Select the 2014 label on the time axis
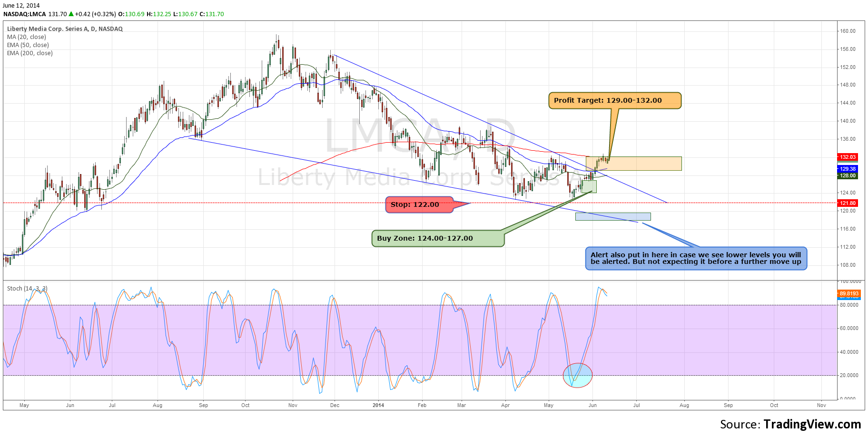868x437 pixels. coord(378,405)
